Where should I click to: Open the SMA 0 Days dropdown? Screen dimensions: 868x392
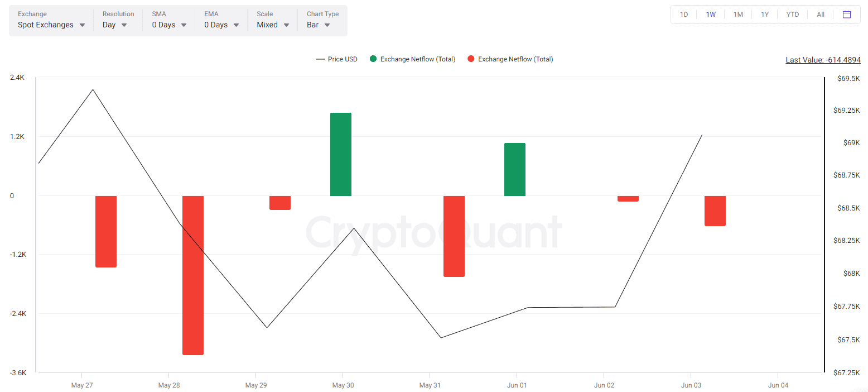coord(169,25)
